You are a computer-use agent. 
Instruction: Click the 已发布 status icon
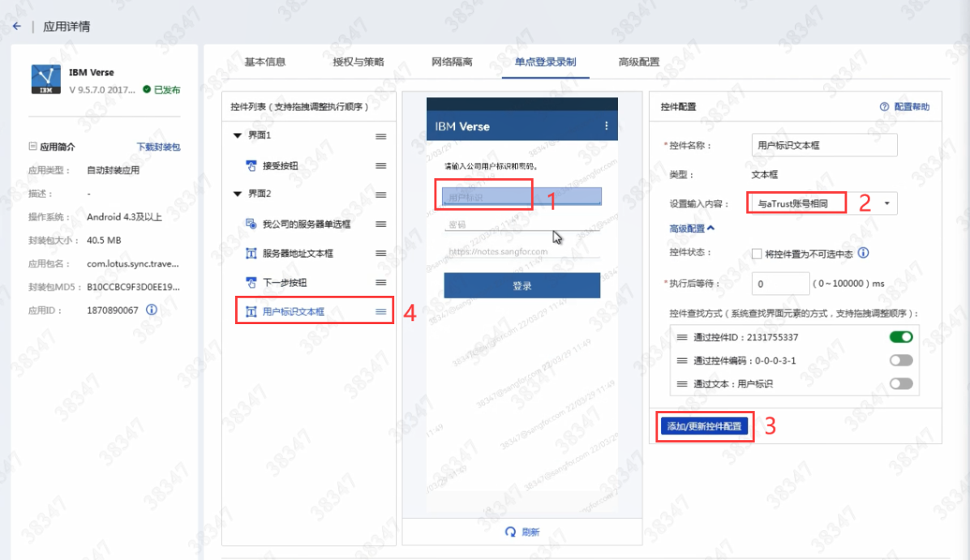(147, 89)
